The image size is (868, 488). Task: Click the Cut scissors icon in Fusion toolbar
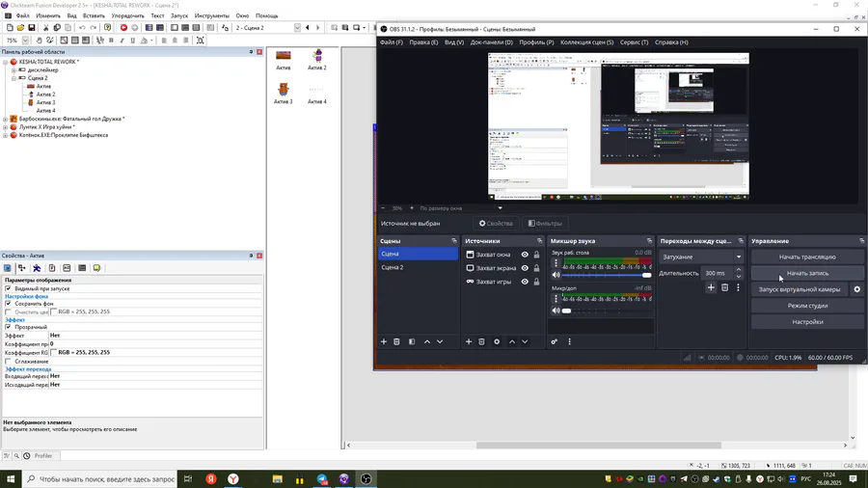point(46,28)
